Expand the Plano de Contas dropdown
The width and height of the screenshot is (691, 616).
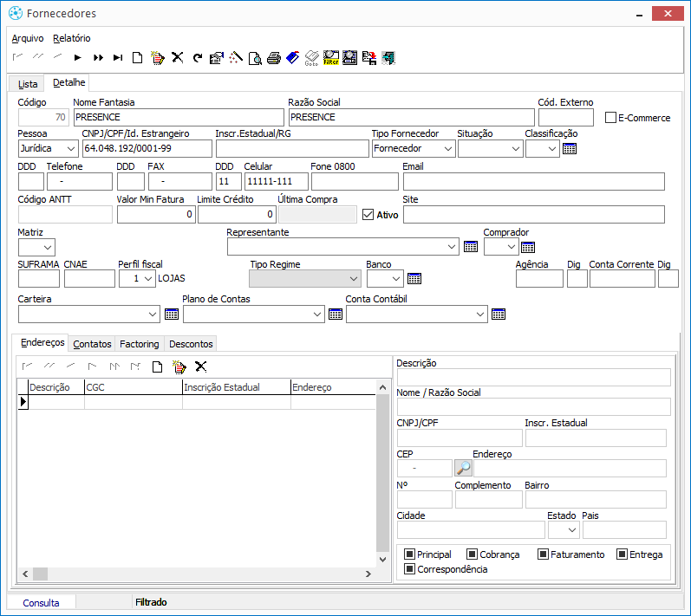[x=317, y=314]
